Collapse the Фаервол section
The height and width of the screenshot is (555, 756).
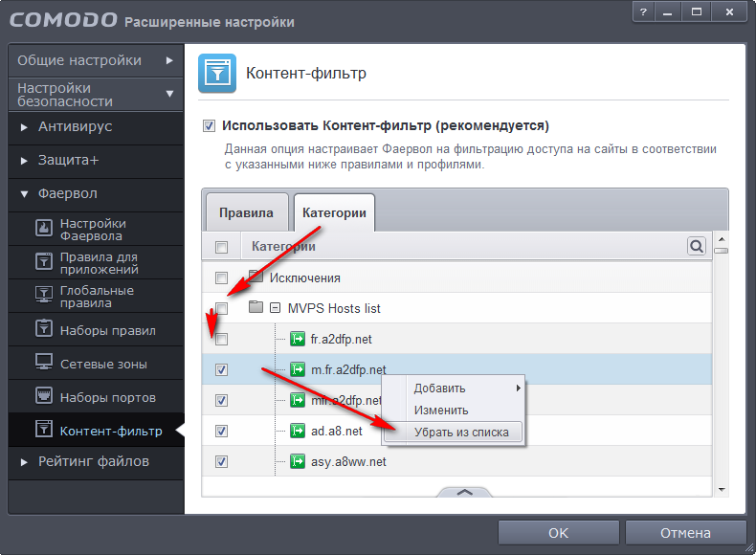[x=96, y=194]
